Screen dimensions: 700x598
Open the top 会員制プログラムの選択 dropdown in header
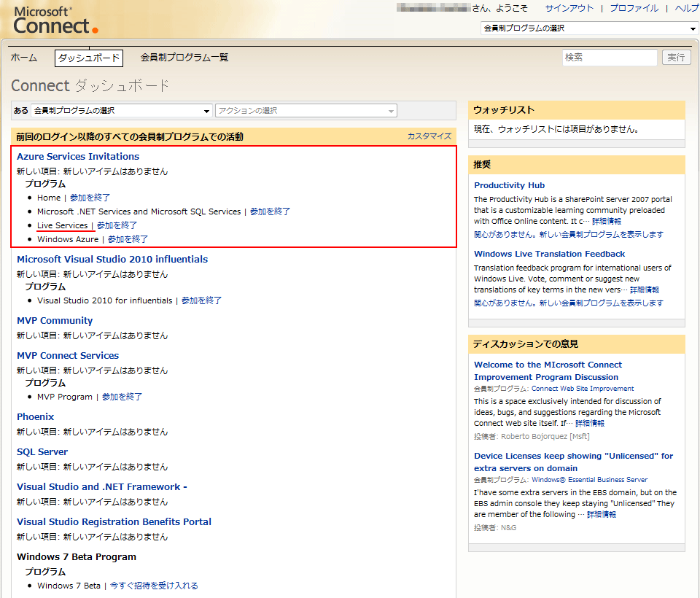click(589, 28)
